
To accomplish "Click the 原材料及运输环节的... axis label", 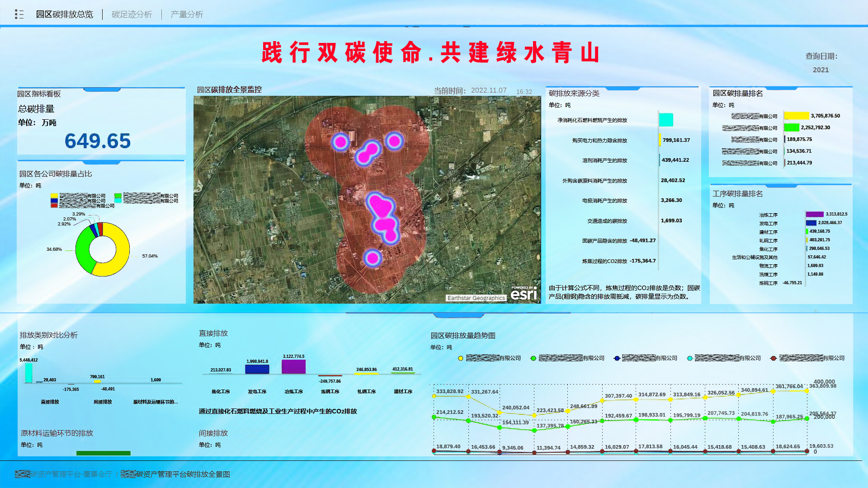I will coord(156,402).
